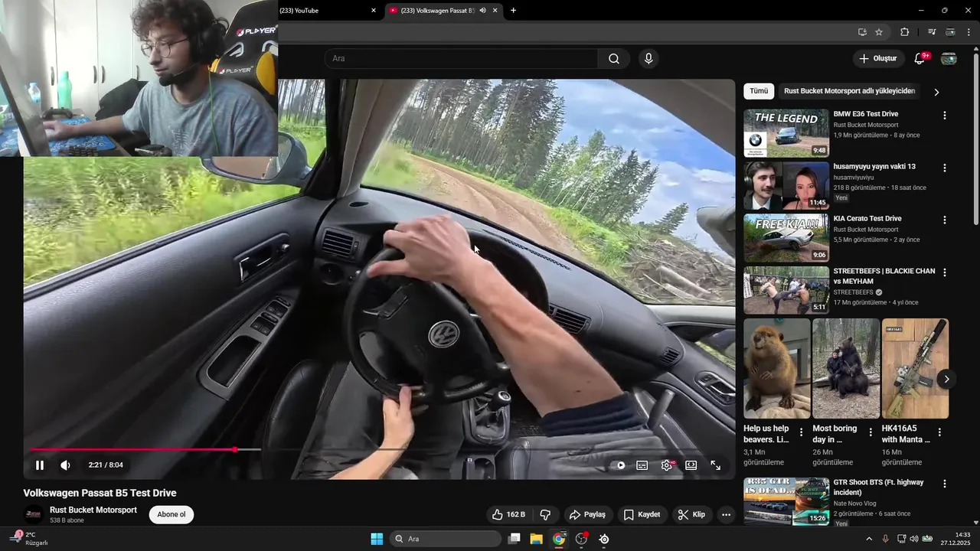The width and height of the screenshot is (980, 551).
Task: Open options for beavers short
Action: click(802, 432)
